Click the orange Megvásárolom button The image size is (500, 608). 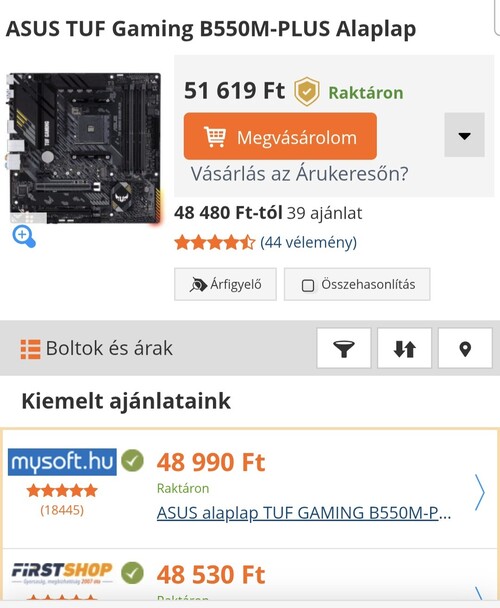pyautogui.click(x=280, y=136)
